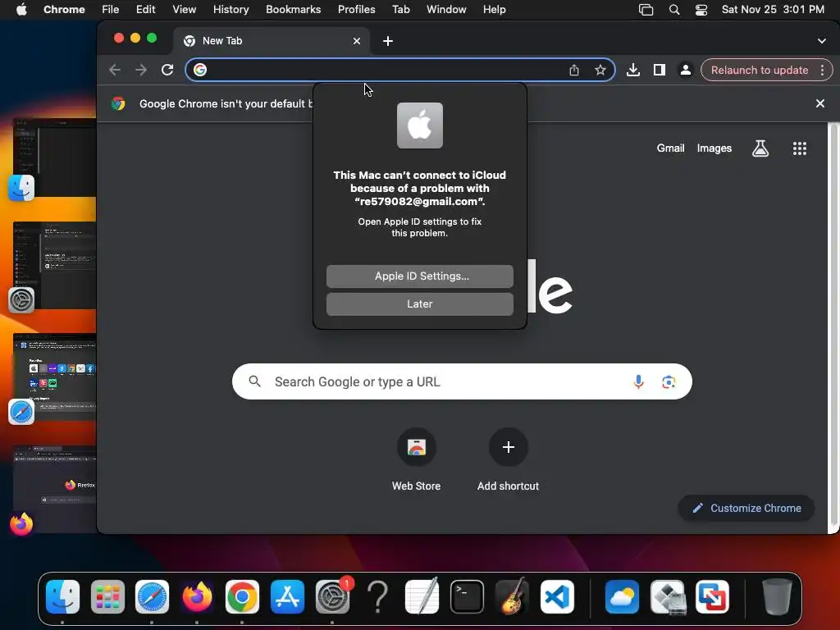Dismiss the default browser notification bar

pyautogui.click(x=819, y=103)
